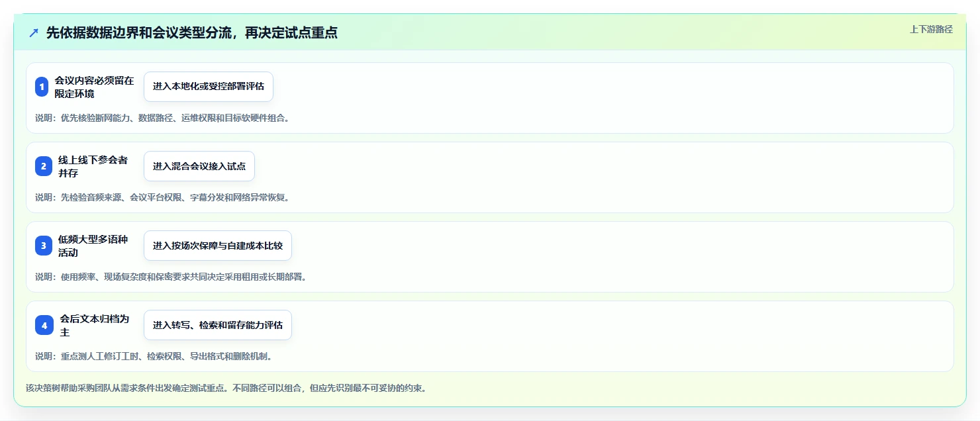This screenshot has height=421, width=980.
Task: Click note starting 说明：先检验音频来源
Action: click(x=162, y=197)
